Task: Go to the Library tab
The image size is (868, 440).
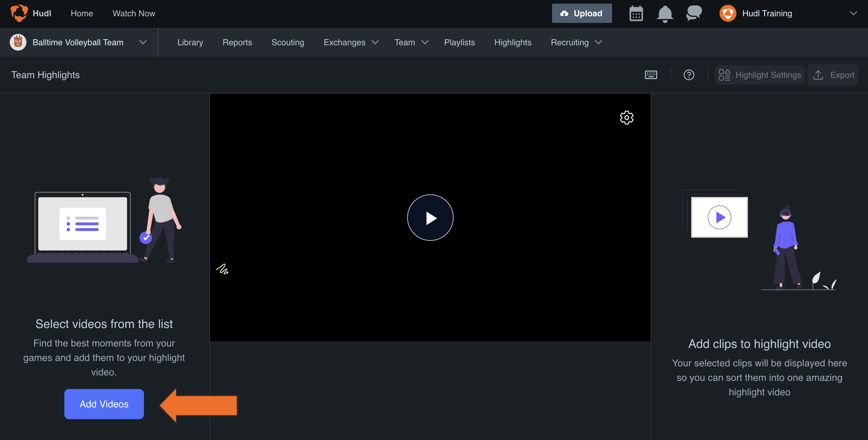Action: [x=190, y=43]
